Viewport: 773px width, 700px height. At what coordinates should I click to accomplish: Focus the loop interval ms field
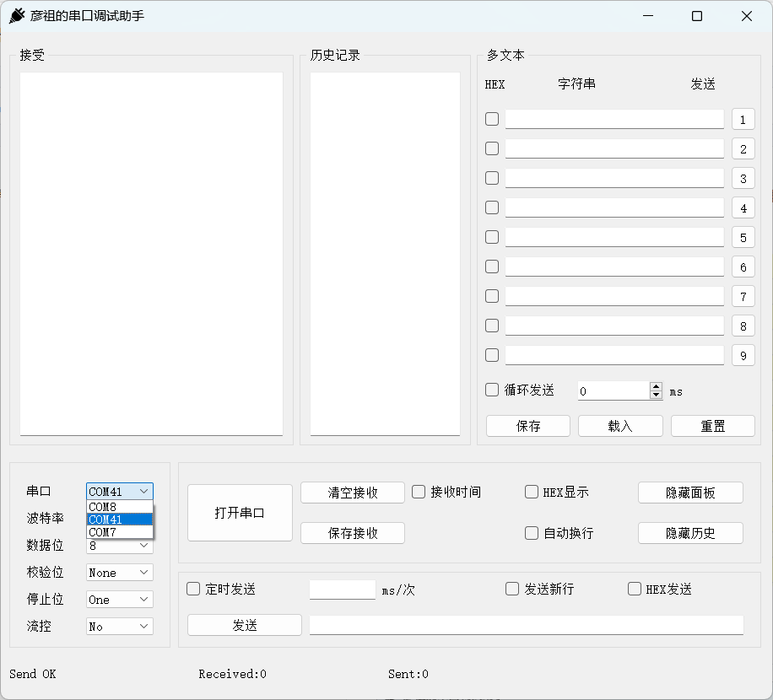(614, 391)
